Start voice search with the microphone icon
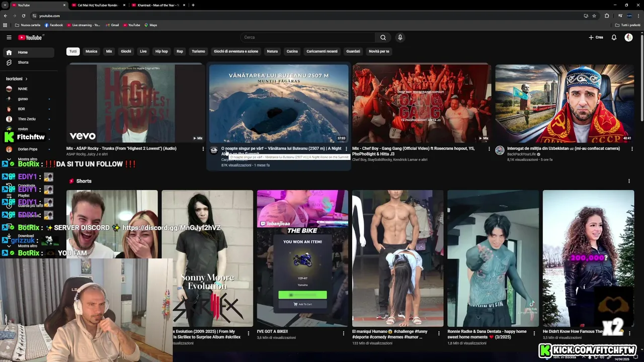The width and height of the screenshot is (644, 362). coord(400,37)
